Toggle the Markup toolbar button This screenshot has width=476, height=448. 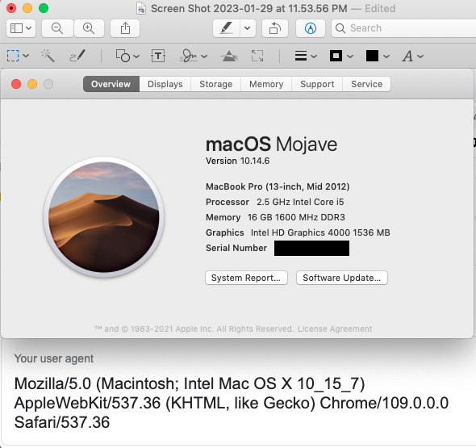[x=311, y=28]
